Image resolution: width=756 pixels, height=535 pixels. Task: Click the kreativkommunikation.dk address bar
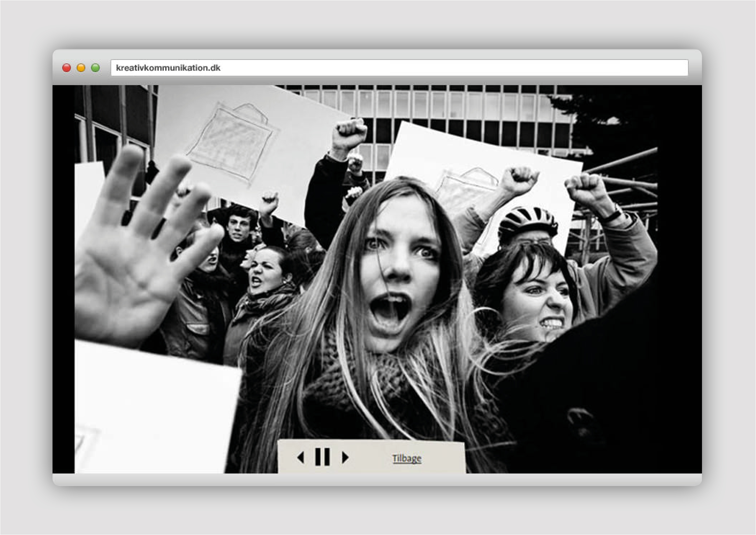point(399,68)
